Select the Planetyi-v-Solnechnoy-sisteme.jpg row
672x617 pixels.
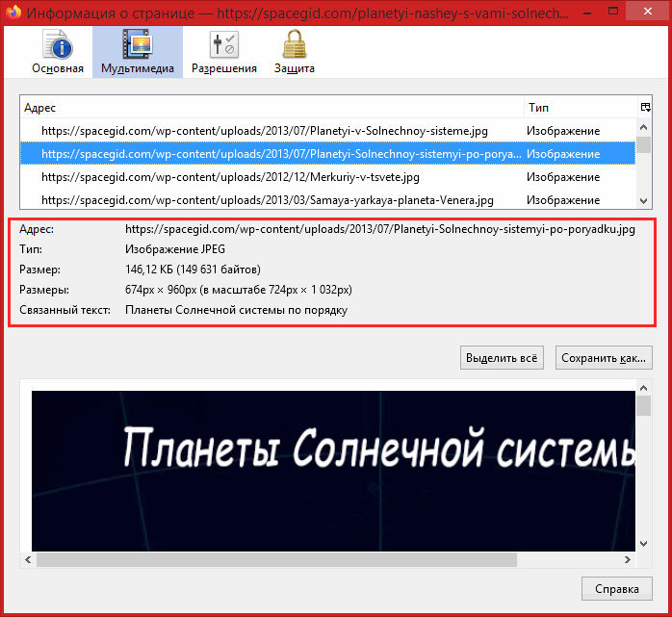click(x=327, y=131)
